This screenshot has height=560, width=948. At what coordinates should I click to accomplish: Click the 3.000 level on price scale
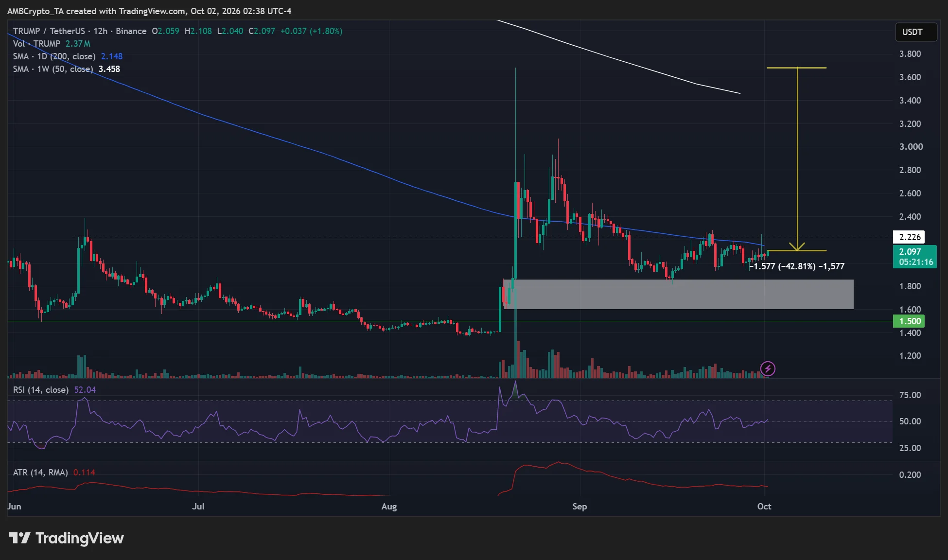tap(911, 147)
